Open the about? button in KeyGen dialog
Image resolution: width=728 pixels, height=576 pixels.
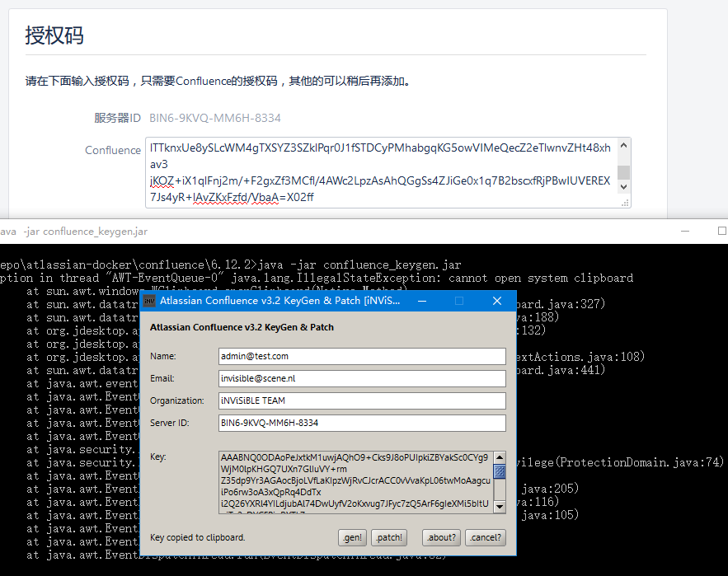coord(442,537)
